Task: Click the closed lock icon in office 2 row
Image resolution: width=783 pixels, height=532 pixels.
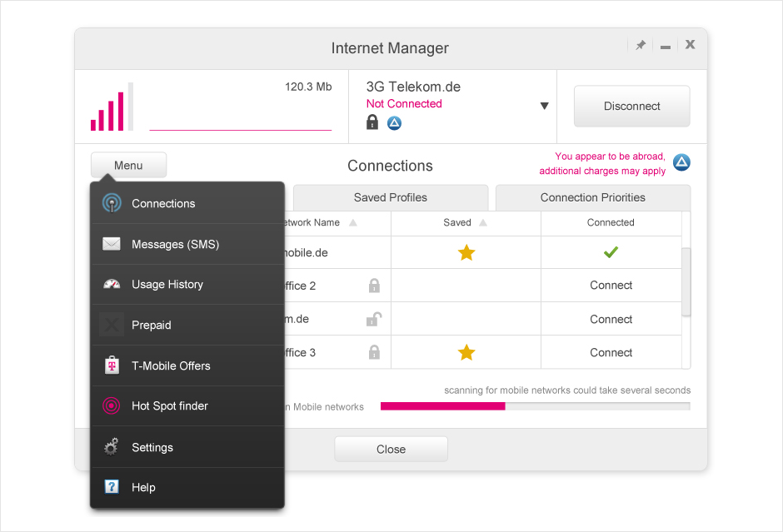Action: pos(374,286)
